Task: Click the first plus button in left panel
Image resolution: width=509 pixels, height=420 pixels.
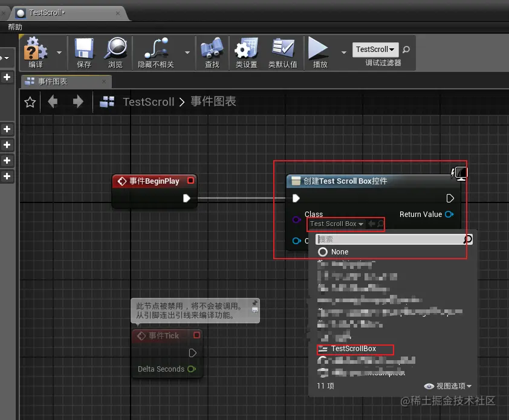Action: [x=7, y=77]
